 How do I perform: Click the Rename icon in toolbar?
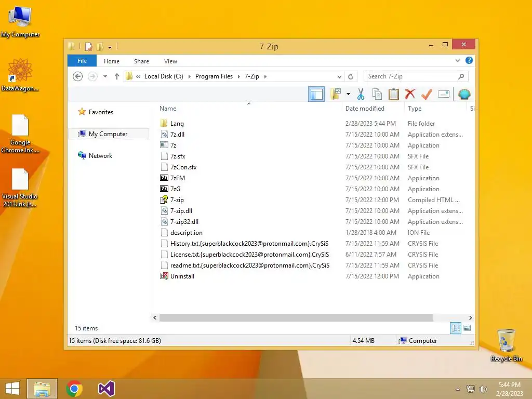[x=444, y=94]
